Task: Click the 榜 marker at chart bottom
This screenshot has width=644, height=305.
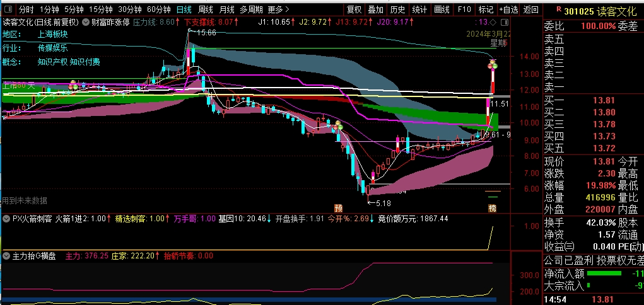Action: point(492,208)
